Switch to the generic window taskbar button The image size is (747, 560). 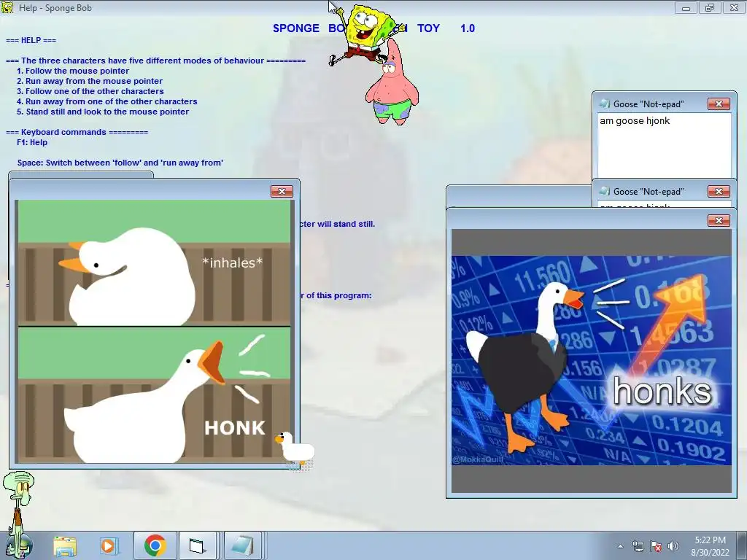(x=197, y=545)
